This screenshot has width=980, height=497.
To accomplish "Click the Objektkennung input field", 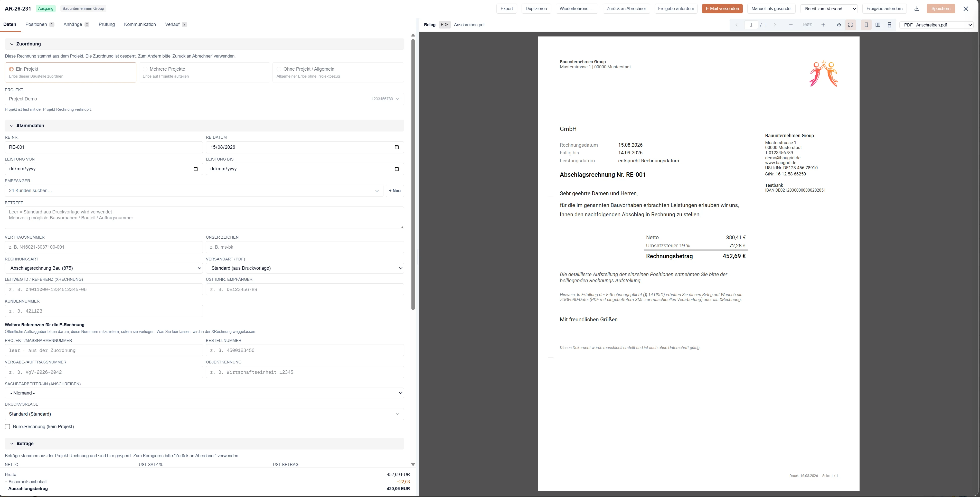I will point(305,372).
